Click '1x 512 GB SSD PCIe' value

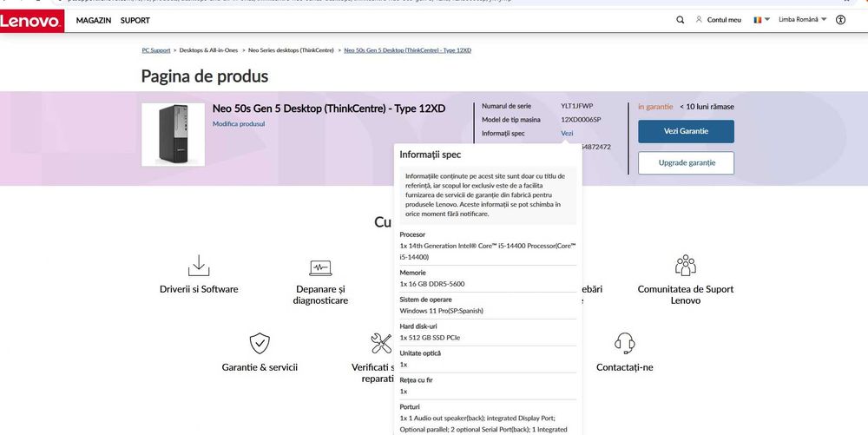[431, 338]
